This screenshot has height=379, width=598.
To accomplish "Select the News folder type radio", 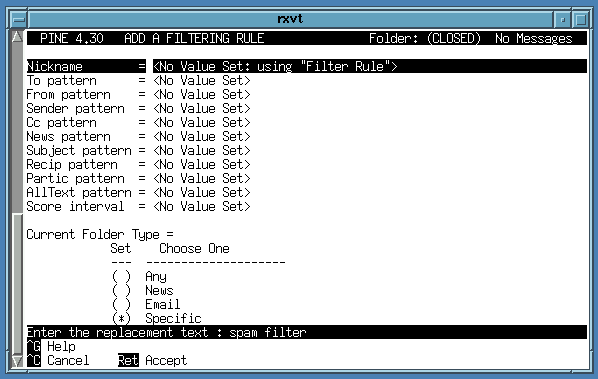I will [x=121, y=291].
